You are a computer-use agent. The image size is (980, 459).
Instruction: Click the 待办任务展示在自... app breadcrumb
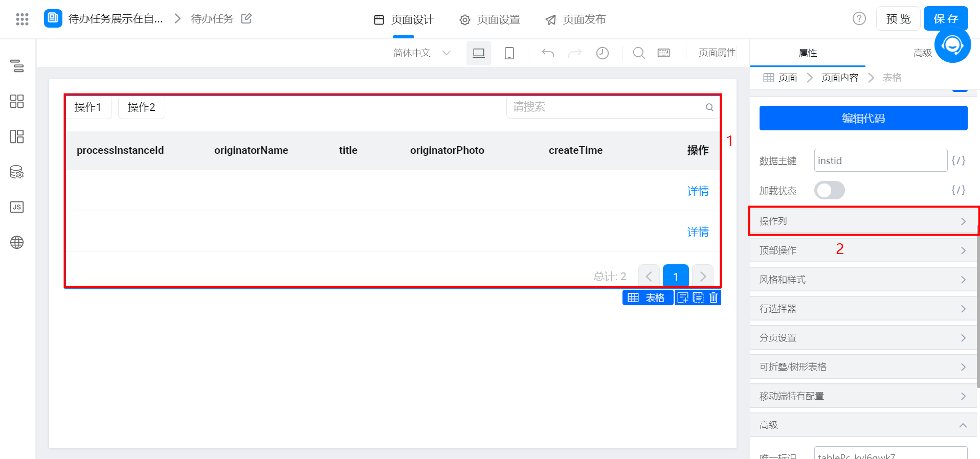click(x=116, y=19)
